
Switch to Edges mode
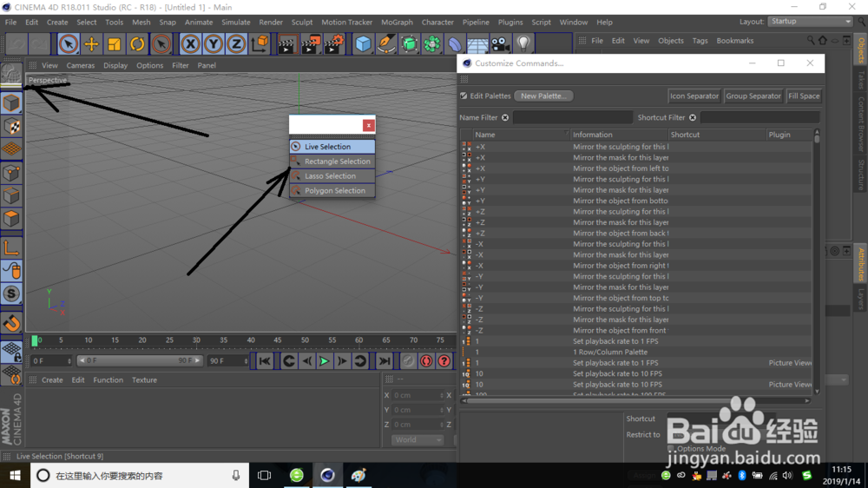click(11, 195)
